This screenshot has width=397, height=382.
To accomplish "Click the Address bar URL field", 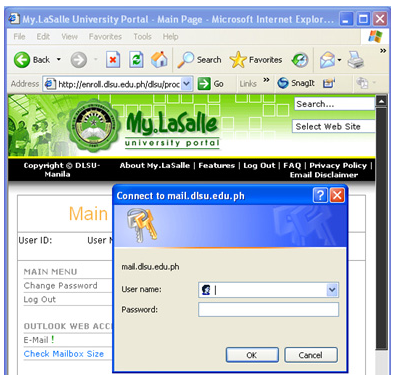I will tap(119, 84).
